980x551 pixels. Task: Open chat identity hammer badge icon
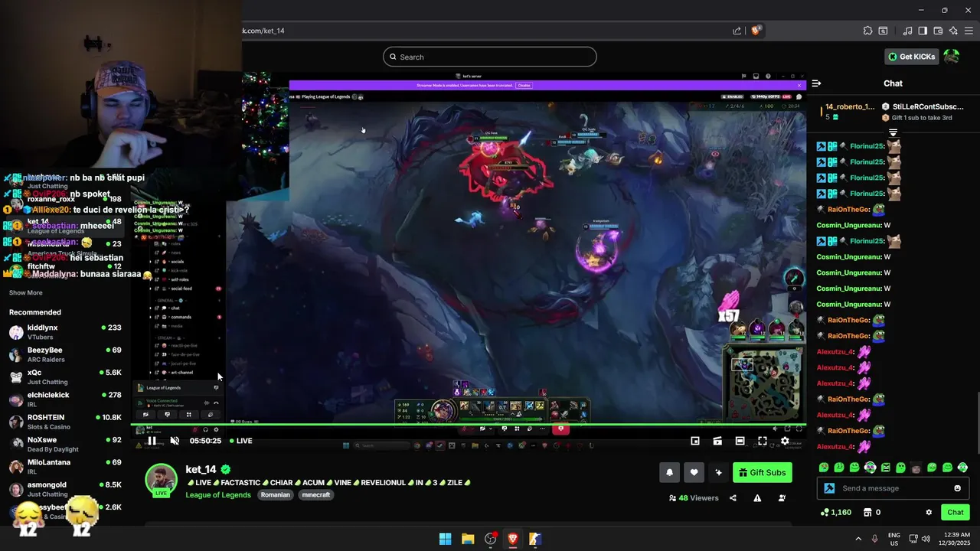point(829,488)
